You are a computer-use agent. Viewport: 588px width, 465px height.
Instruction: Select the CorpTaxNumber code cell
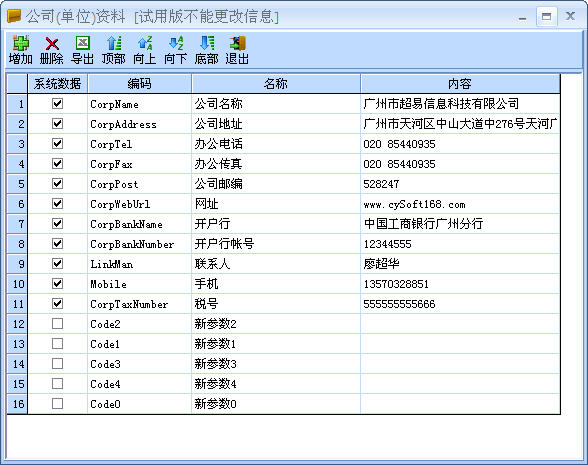140,304
